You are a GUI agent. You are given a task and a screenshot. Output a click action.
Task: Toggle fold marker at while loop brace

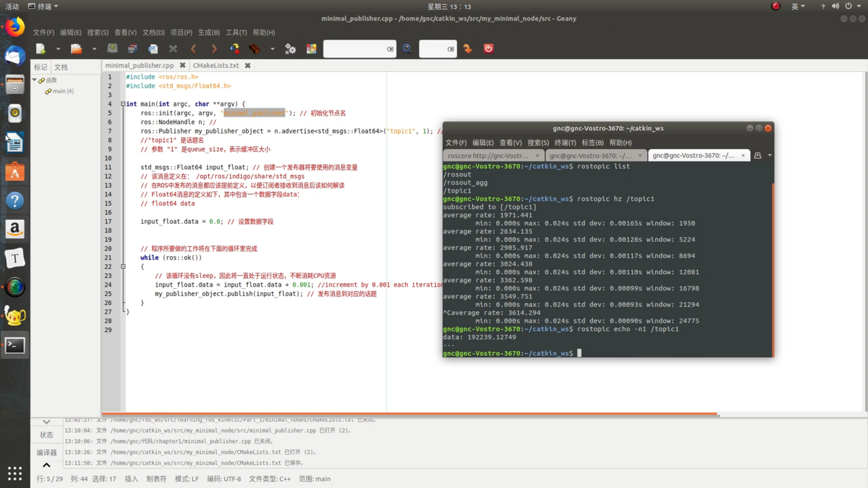(123, 267)
